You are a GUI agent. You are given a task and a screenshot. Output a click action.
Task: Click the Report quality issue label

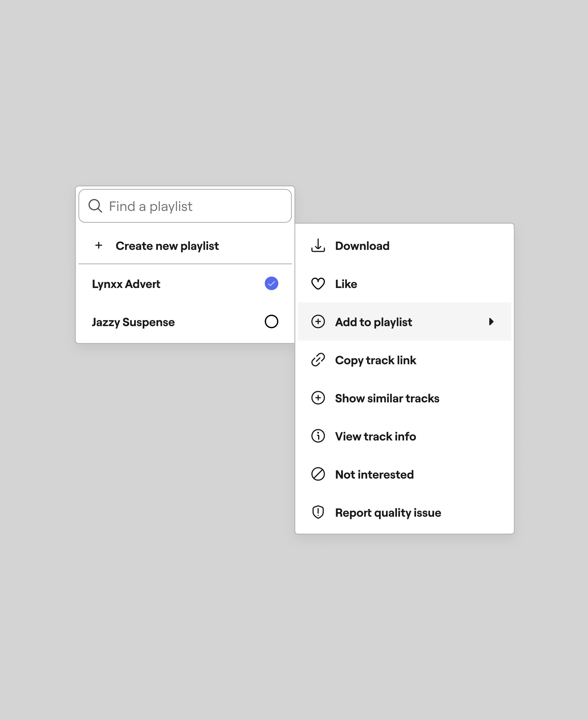388,513
